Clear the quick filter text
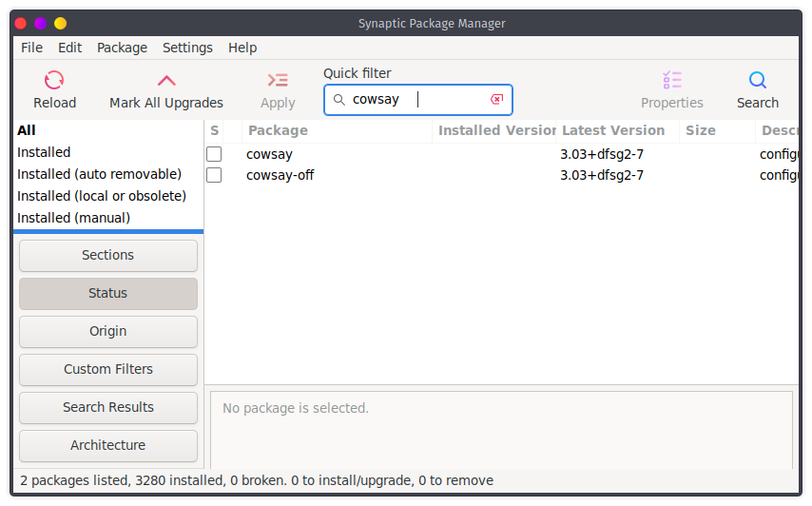The height and width of the screenshot is (506, 812). (496, 100)
